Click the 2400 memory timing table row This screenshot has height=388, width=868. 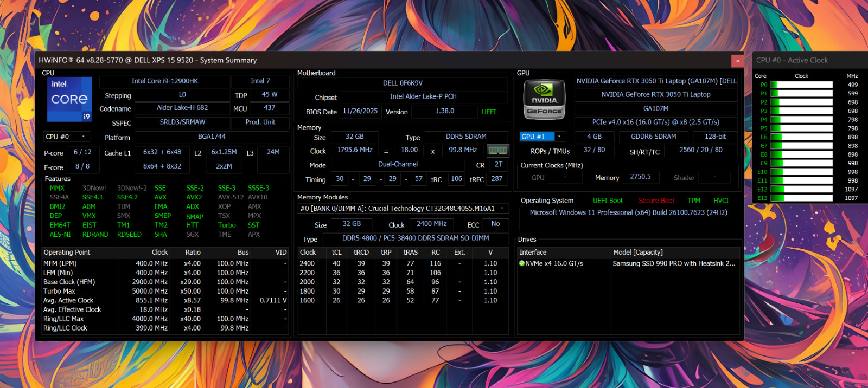403,263
